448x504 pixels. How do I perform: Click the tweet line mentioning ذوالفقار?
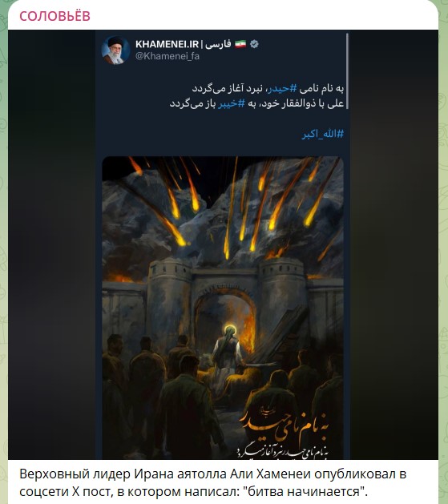(256, 103)
